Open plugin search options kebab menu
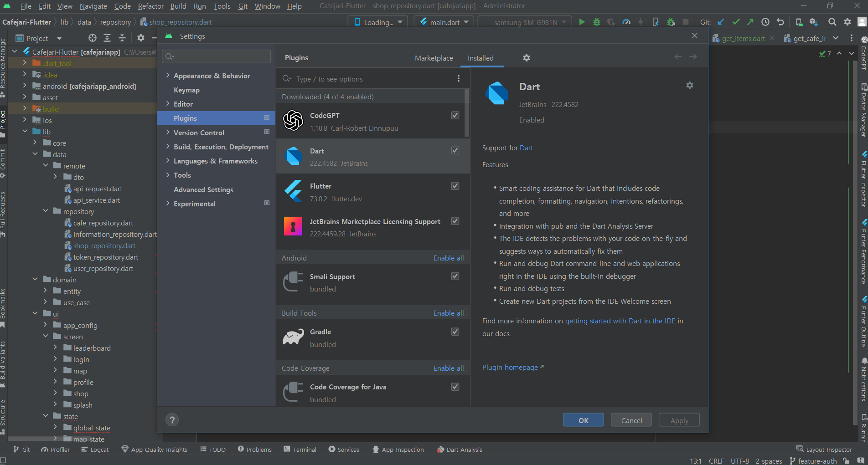The width and height of the screenshot is (868, 465). point(459,79)
